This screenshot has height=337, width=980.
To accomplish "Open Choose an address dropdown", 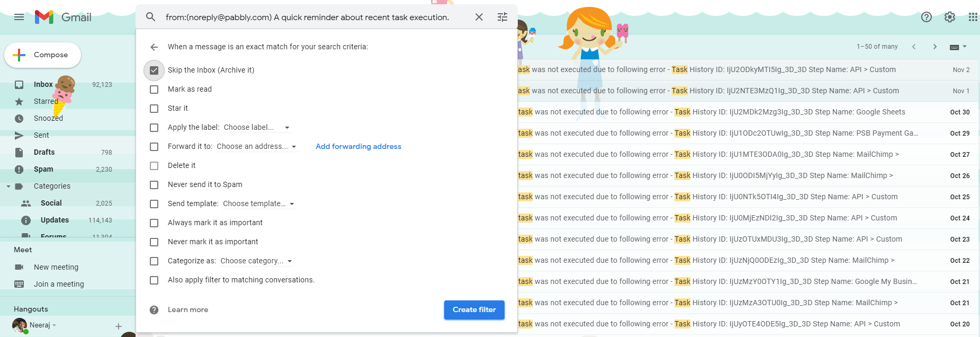I will pos(257,146).
